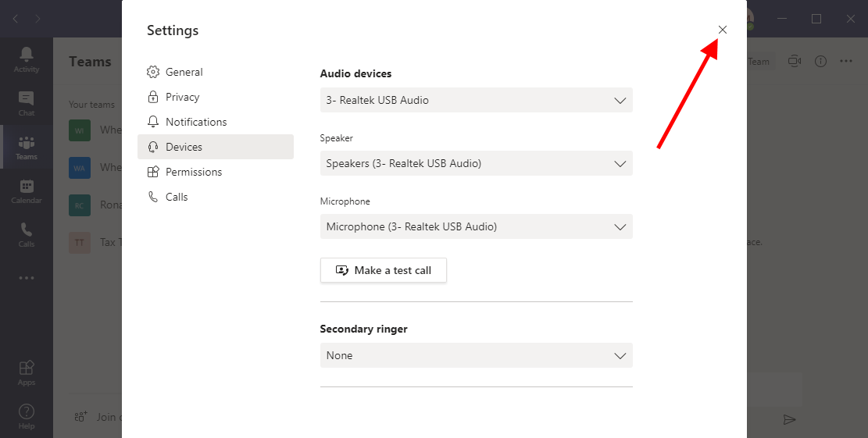Open the Permissions settings tab
The width and height of the screenshot is (868, 438).
[x=194, y=172]
